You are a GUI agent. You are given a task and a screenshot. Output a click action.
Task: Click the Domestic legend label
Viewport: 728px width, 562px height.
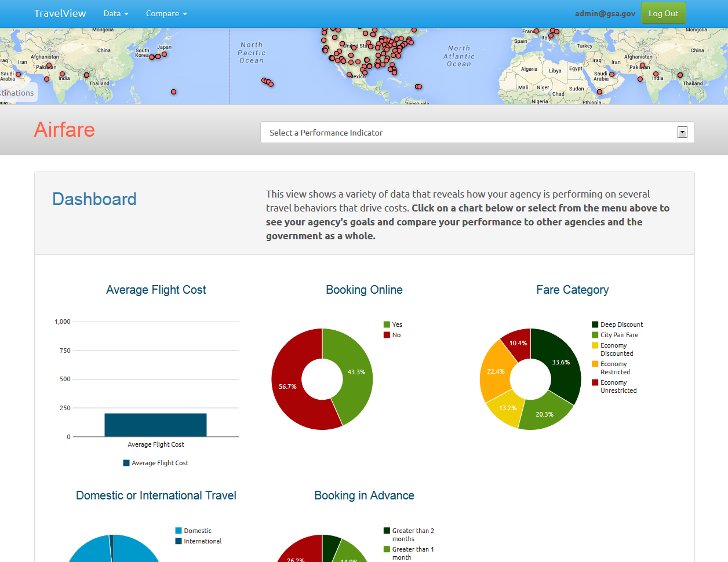[x=198, y=531]
